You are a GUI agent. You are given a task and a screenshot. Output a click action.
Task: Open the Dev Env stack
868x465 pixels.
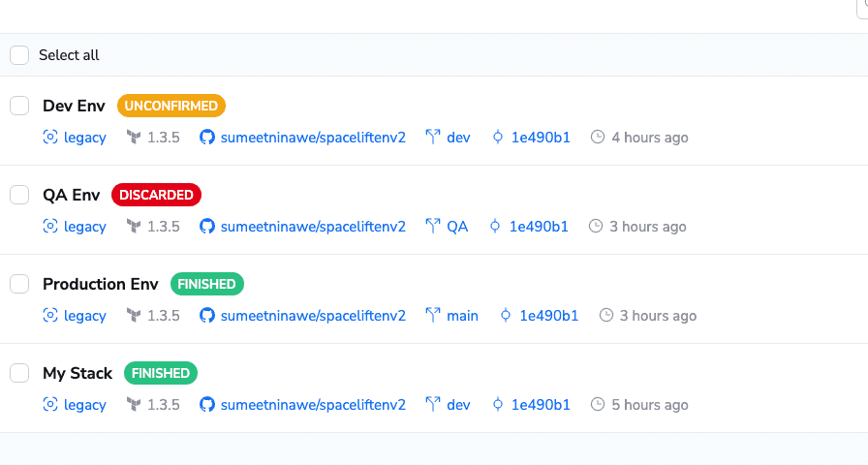(74, 106)
